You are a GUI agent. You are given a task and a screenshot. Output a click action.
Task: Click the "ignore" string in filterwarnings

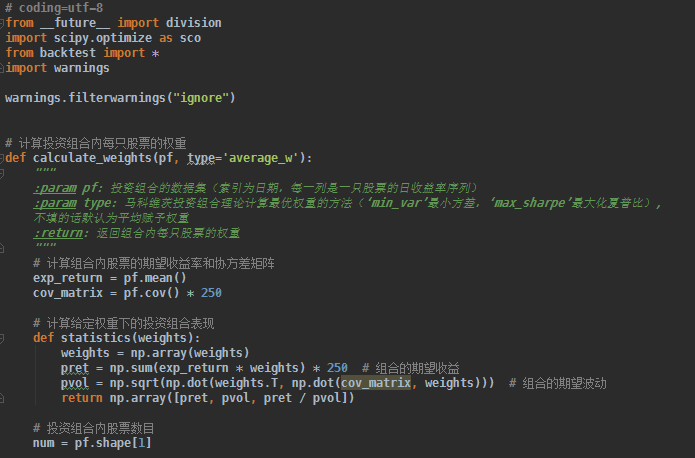coord(201,98)
